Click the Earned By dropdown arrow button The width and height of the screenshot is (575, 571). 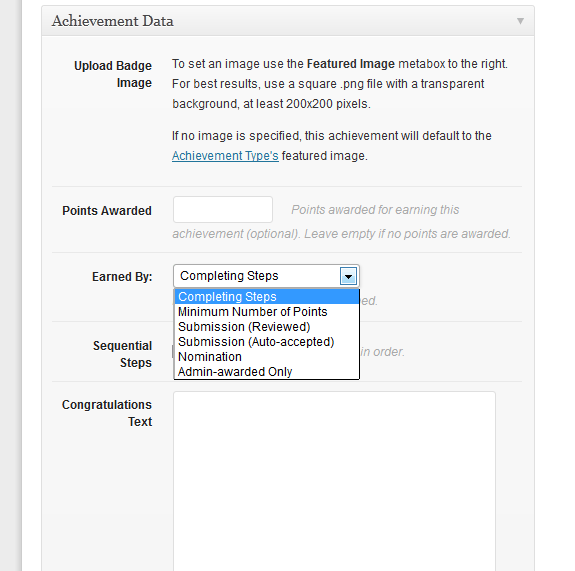tap(348, 276)
